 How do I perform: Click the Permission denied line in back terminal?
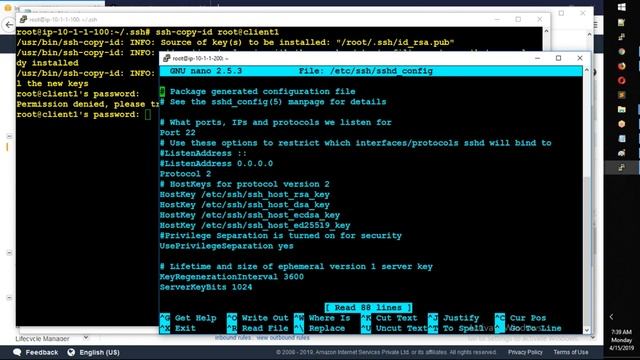coord(88,104)
